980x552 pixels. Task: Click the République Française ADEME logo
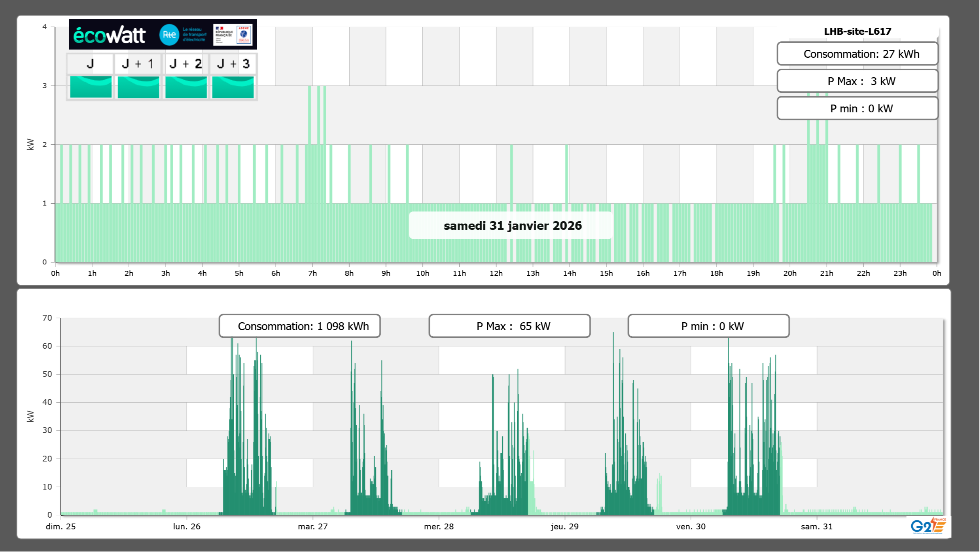(x=233, y=35)
